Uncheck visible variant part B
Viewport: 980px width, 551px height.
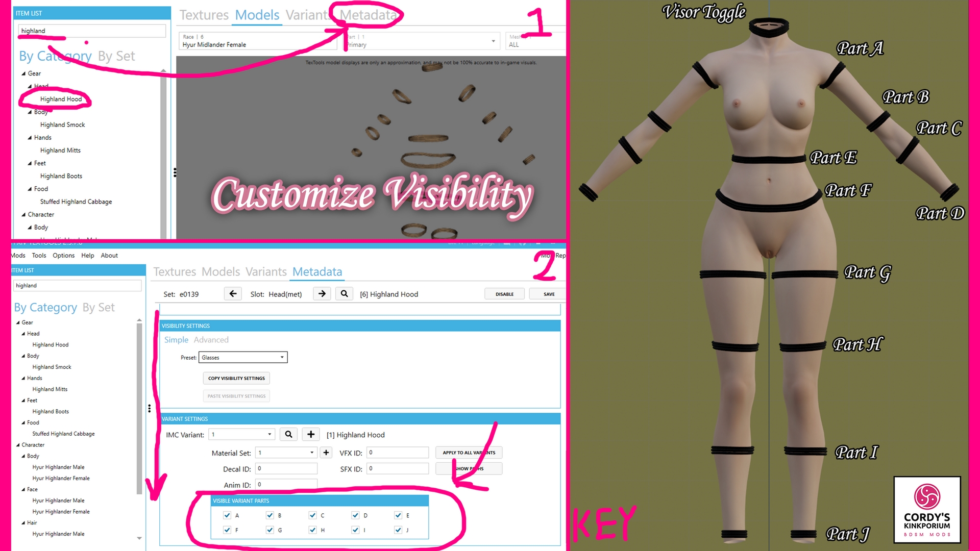(269, 515)
